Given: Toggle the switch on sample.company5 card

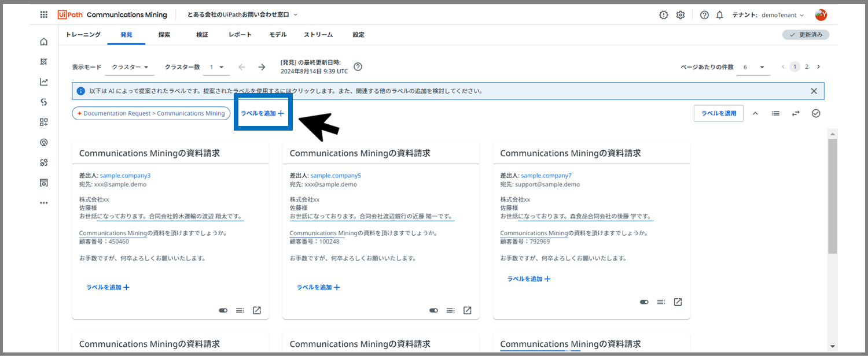Looking at the screenshot, I should 434,310.
